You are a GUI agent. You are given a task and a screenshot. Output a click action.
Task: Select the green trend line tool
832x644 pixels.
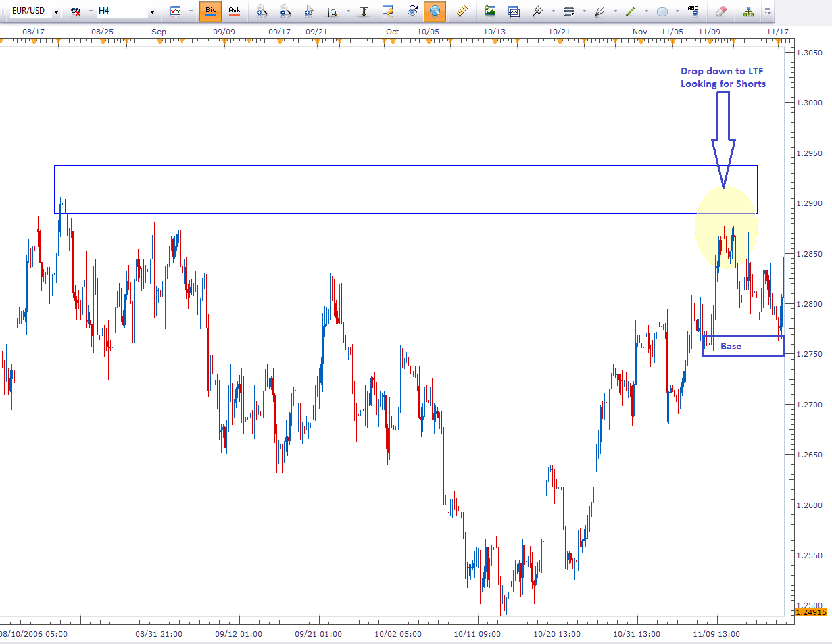coord(631,11)
